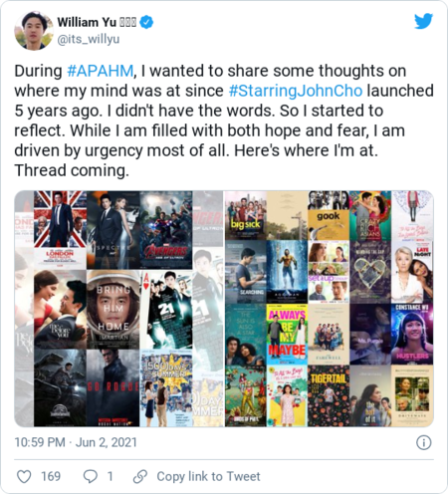Click the Hustlers Constance Wu poster
448x494 pixels.
click(412, 334)
